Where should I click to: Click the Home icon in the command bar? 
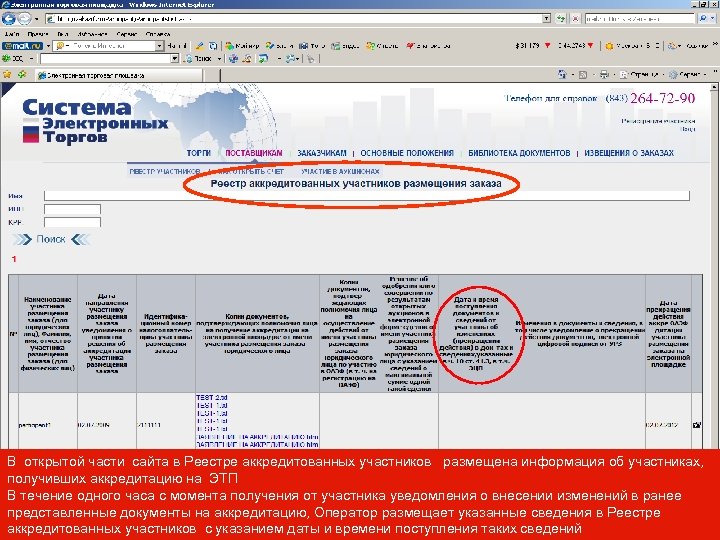tap(562, 74)
